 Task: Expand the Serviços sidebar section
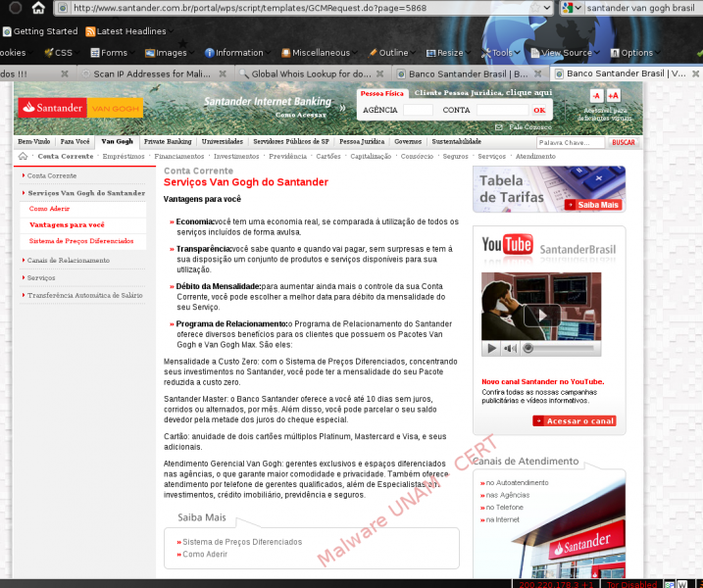pyautogui.click(x=41, y=277)
